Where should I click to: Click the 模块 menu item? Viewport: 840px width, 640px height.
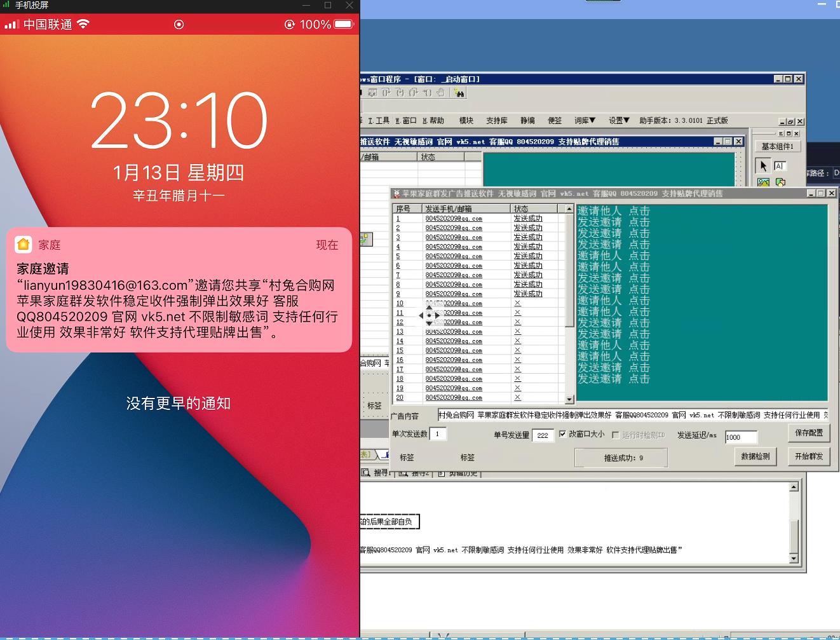468,120
